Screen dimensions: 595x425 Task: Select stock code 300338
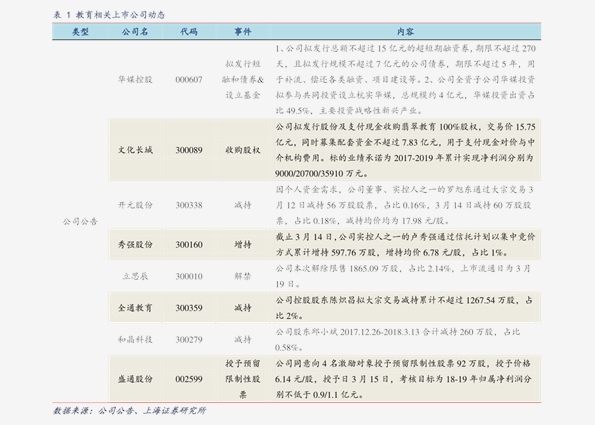click(x=189, y=205)
